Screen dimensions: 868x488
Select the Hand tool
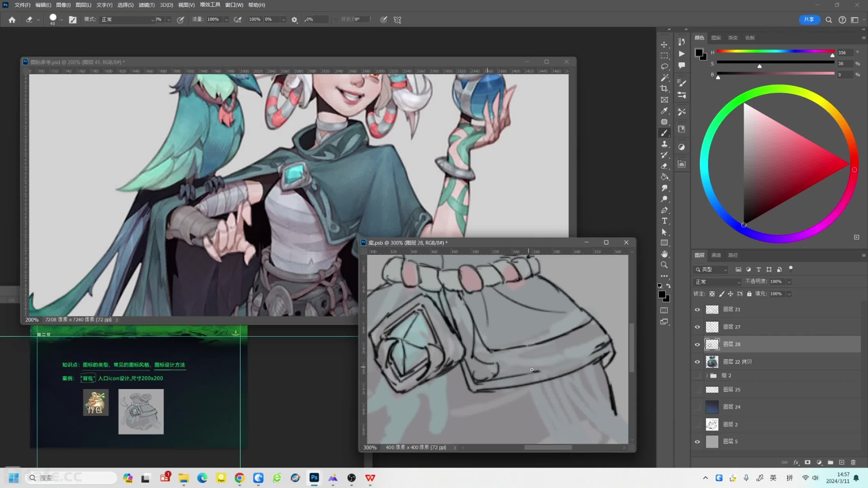pyautogui.click(x=664, y=254)
